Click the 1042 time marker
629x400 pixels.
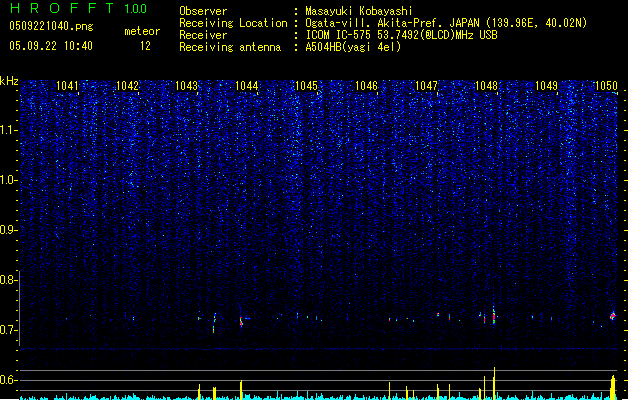click(127, 86)
